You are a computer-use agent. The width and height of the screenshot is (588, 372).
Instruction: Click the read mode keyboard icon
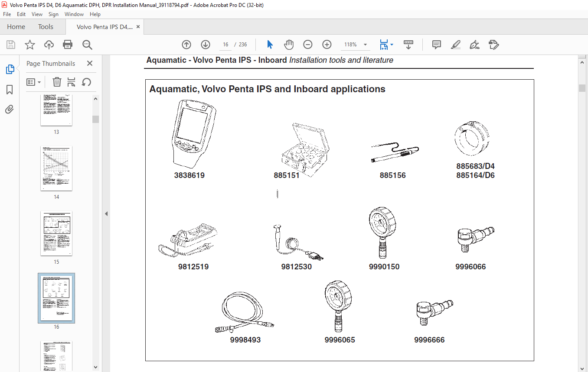click(x=408, y=45)
